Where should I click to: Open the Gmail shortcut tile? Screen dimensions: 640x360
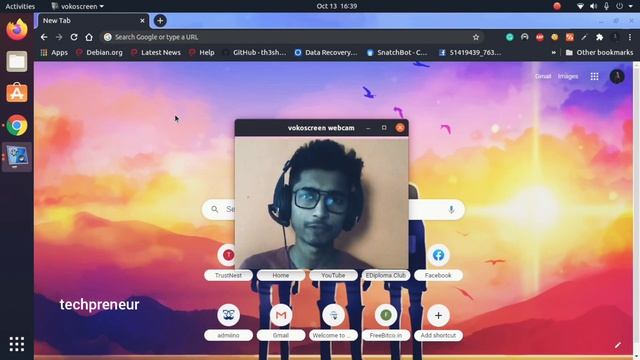tap(281, 322)
